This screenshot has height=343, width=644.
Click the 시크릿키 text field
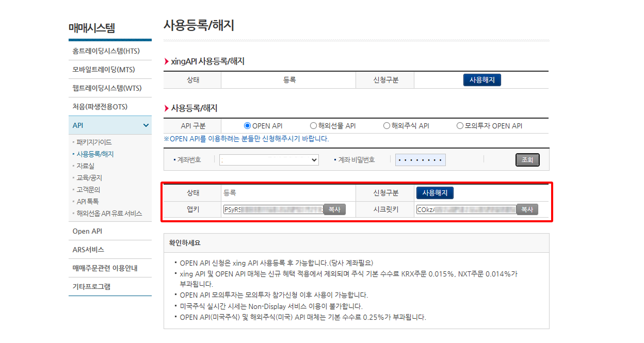click(466, 209)
